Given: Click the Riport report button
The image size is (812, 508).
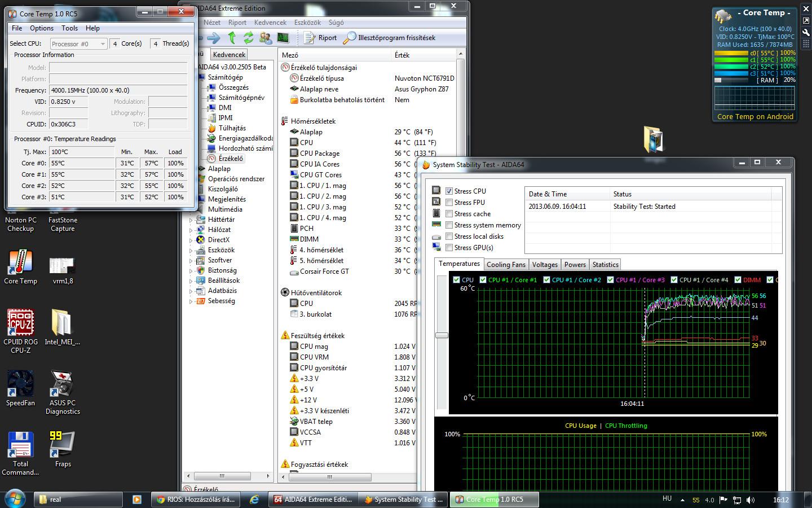Looking at the screenshot, I should (320, 38).
